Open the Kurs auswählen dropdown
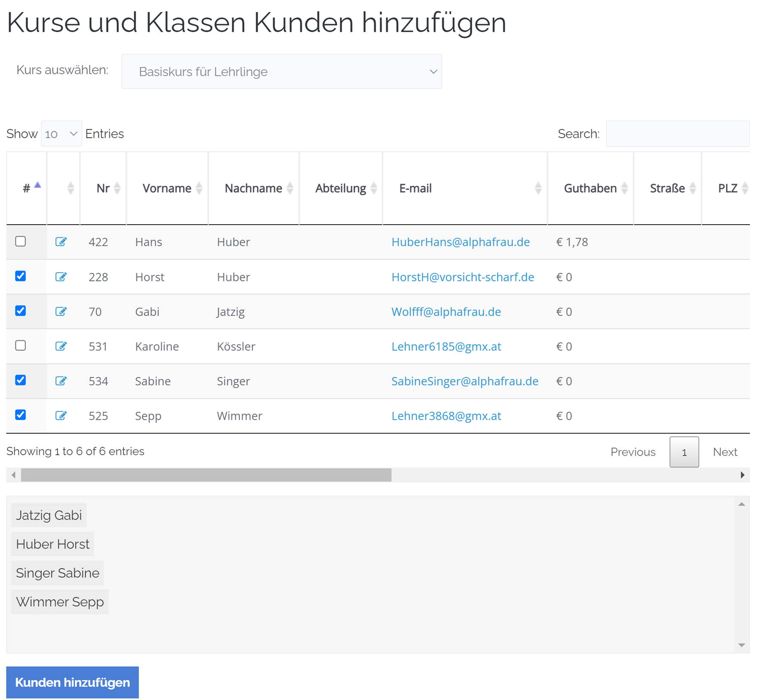Screen dimensions: 762x700 (281, 71)
